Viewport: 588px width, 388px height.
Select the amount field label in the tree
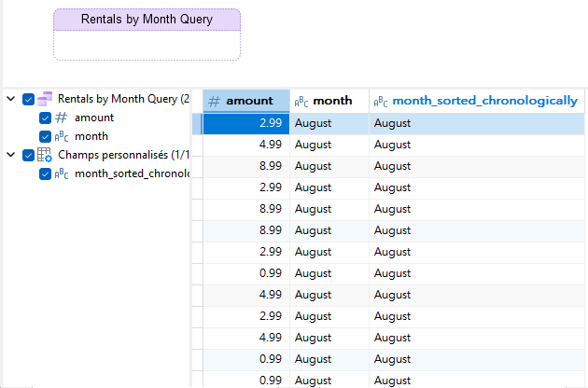[x=94, y=118]
